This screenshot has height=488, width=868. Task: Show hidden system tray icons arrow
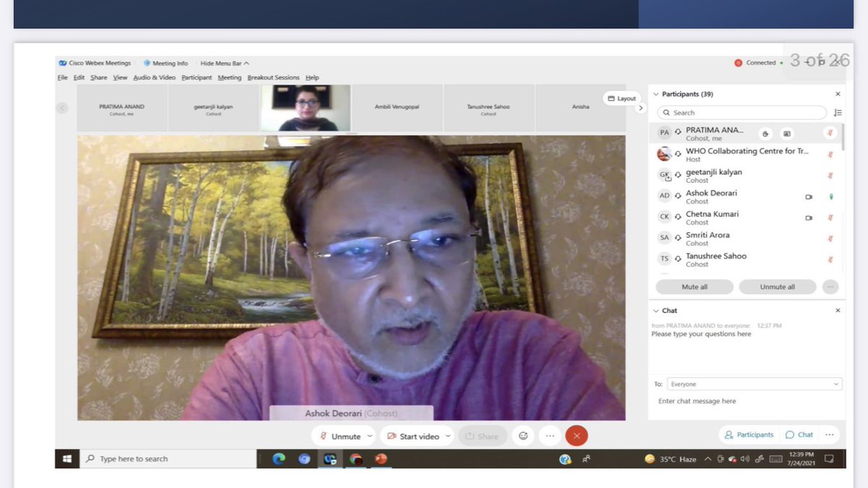[708, 459]
